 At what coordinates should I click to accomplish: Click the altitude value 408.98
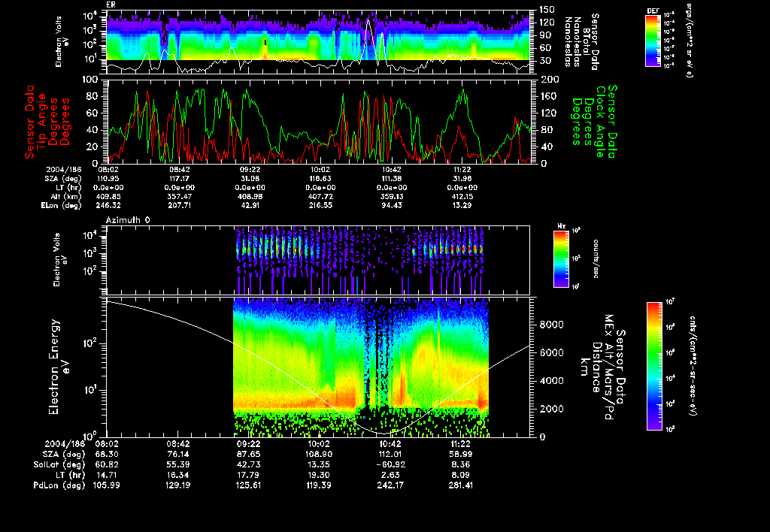(250, 197)
